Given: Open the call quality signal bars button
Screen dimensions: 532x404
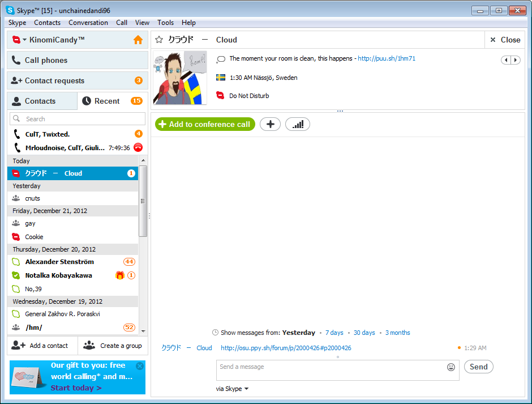Looking at the screenshot, I should pos(298,124).
